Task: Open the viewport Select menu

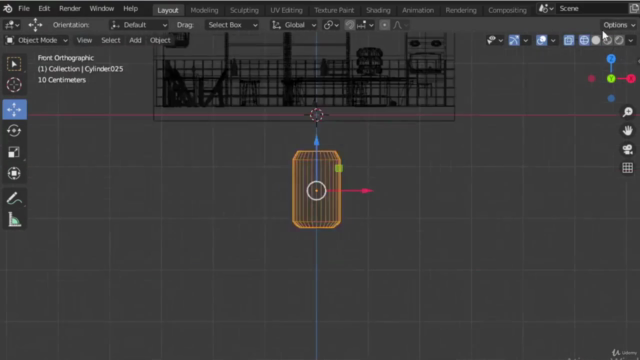Action: coord(111,40)
